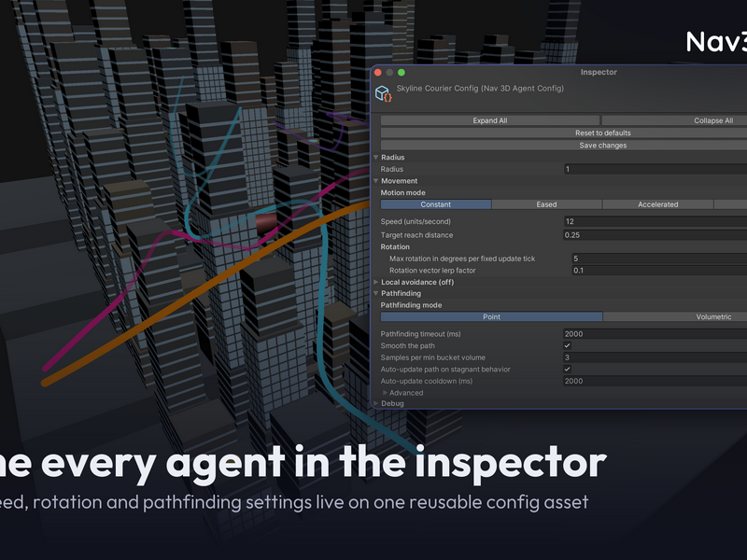Screen dimensions: 747x560
Task: Reset the config to defaults
Action: tap(564, 133)
